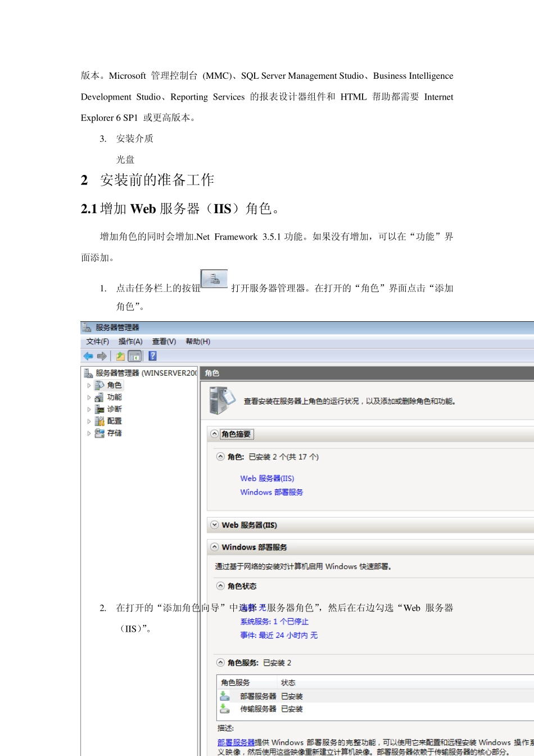Select the 配置 tree item label
Viewport: 534px width, 756px height.
pyautogui.click(x=115, y=421)
